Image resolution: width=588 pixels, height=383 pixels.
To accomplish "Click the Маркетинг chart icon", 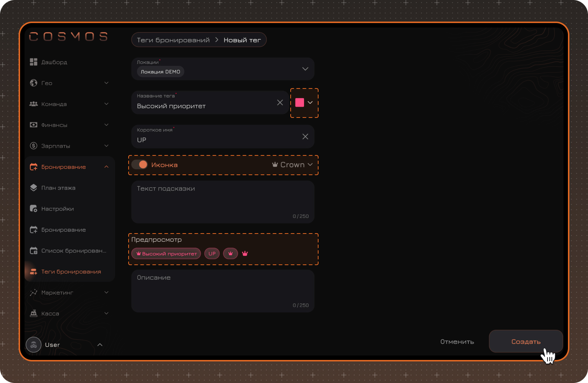I will [x=33, y=293].
